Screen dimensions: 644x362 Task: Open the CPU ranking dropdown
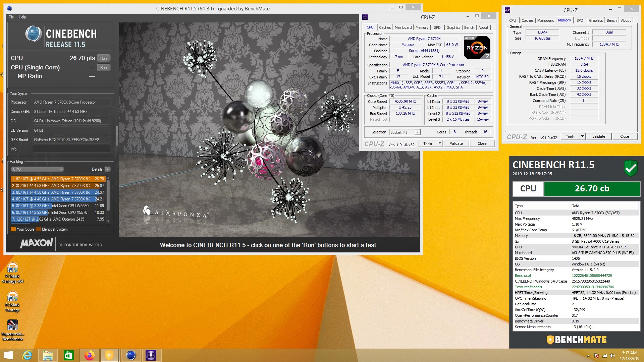coord(37,169)
